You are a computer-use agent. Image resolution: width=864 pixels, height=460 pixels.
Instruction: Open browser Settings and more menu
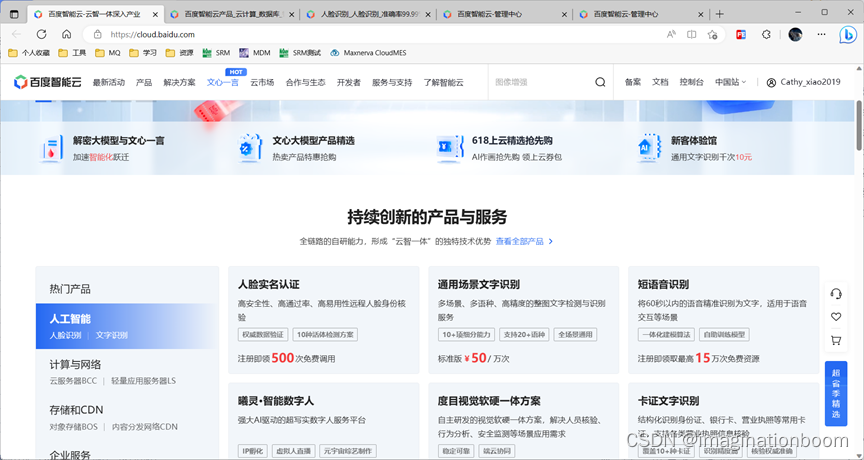[x=822, y=34]
